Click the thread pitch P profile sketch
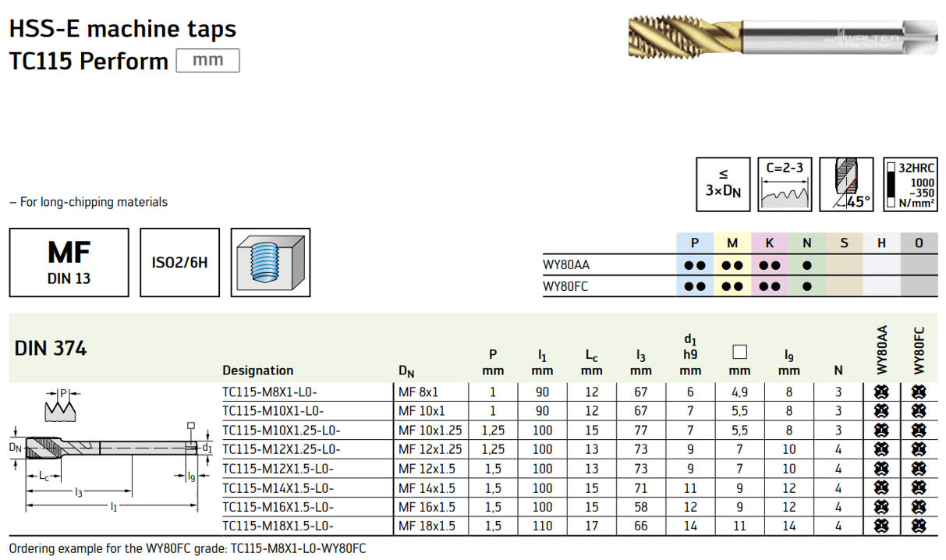 (60, 404)
